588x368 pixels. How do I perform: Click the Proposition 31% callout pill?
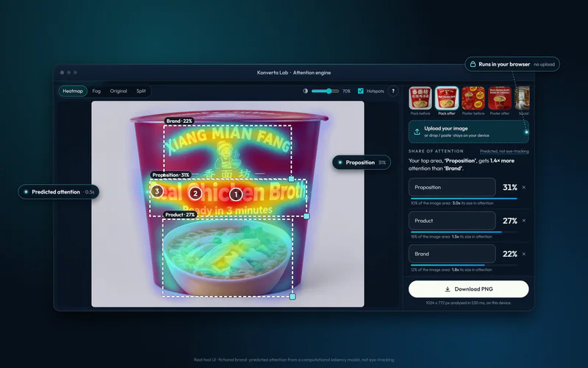coord(362,162)
